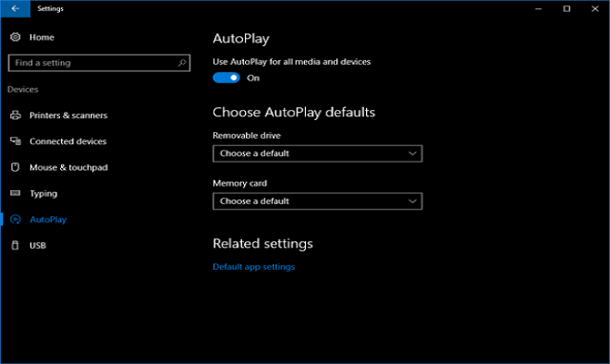Click the Connected devices icon

(x=15, y=141)
